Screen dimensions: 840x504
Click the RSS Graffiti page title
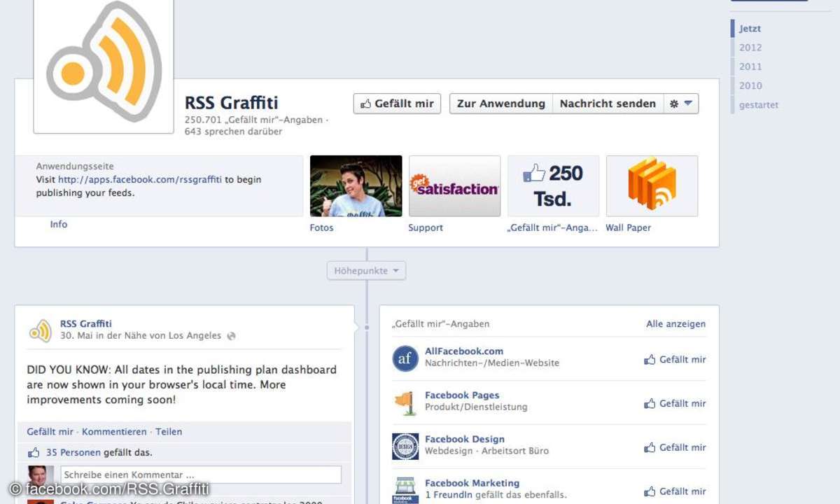pyautogui.click(x=232, y=104)
